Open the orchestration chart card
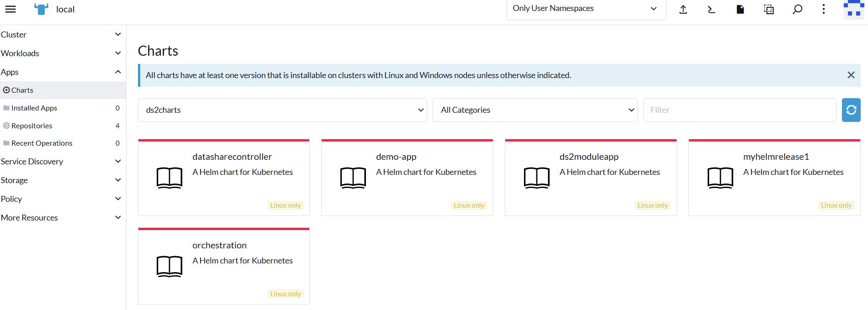The image size is (868, 310). point(224,267)
